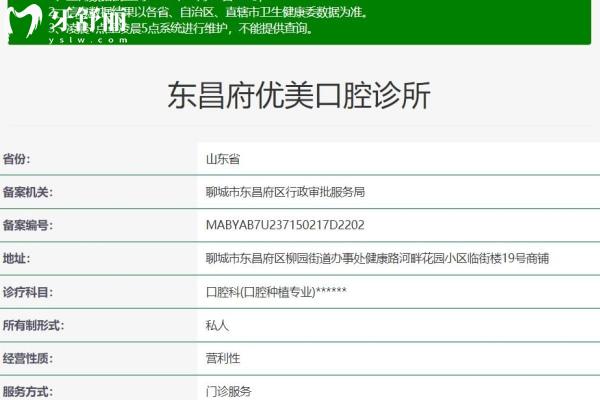600x400 pixels.
Task: Click the value 门诊服务
Action: point(228,392)
